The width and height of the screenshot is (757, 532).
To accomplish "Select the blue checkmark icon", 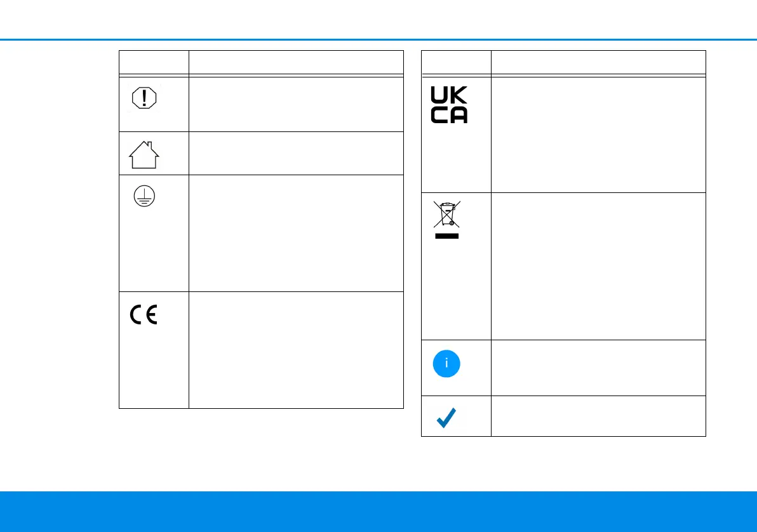I will pos(449,418).
